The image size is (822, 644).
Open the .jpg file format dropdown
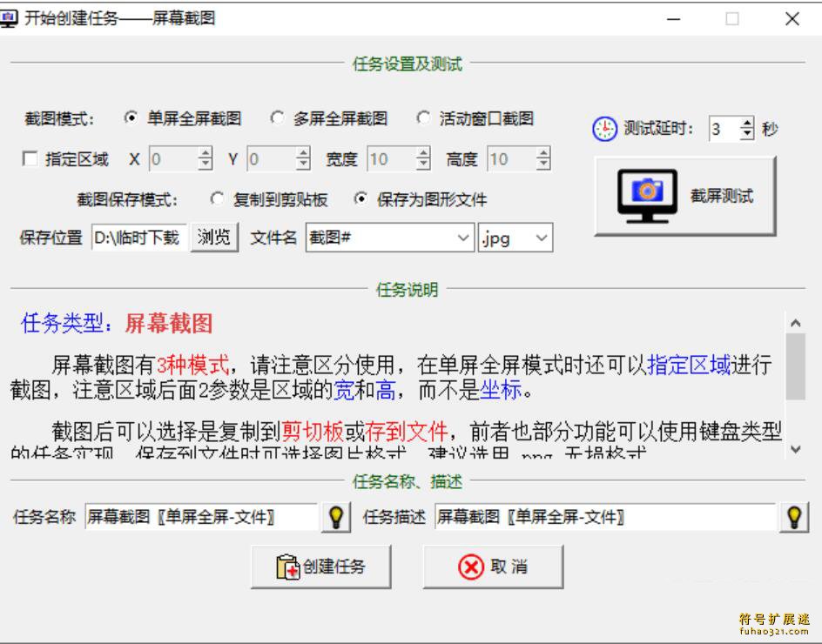click(542, 238)
